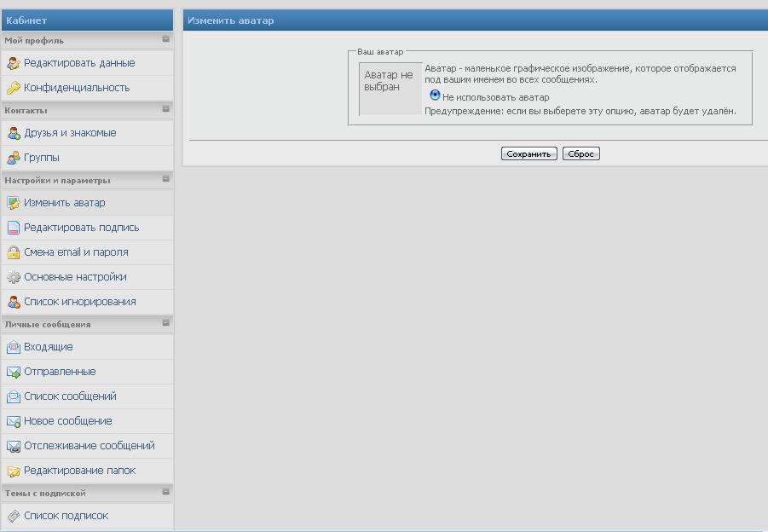Viewport: 768px width, 532px height.
Task: Click the Кабинет panel header
Action: click(x=87, y=20)
